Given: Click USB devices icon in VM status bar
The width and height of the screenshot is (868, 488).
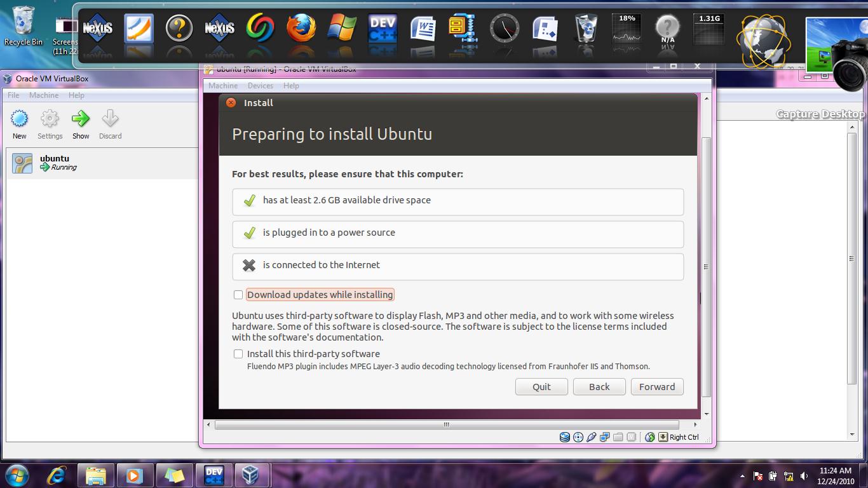Looking at the screenshot, I should (592, 437).
